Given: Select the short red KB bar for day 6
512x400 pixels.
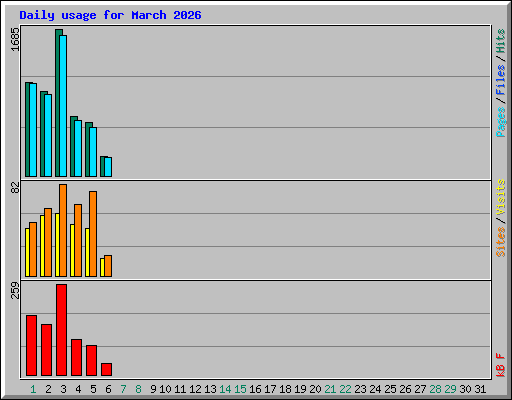Looking at the screenshot, I should click(x=106, y=369).
